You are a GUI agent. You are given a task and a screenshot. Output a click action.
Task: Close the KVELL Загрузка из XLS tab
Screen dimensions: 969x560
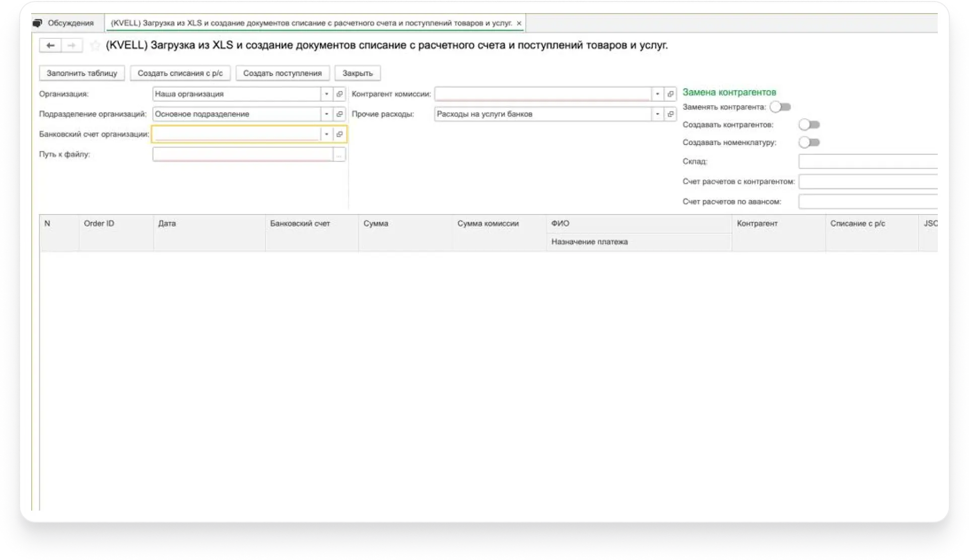(519, 23)
